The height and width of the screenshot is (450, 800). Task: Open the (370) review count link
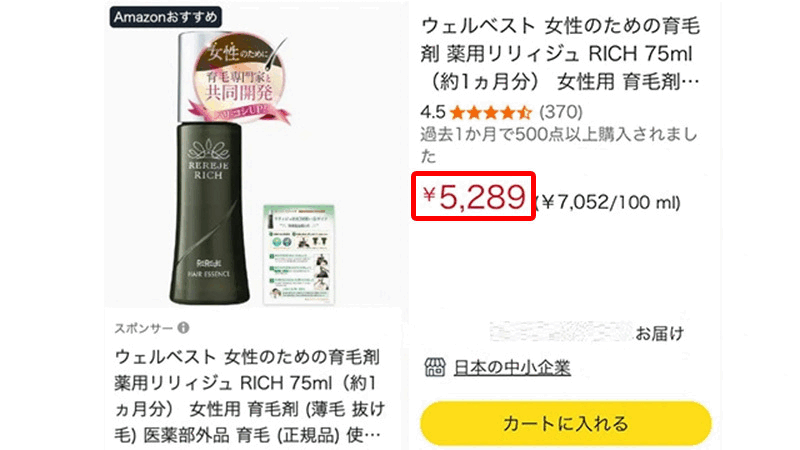click(x=561, y=112)
